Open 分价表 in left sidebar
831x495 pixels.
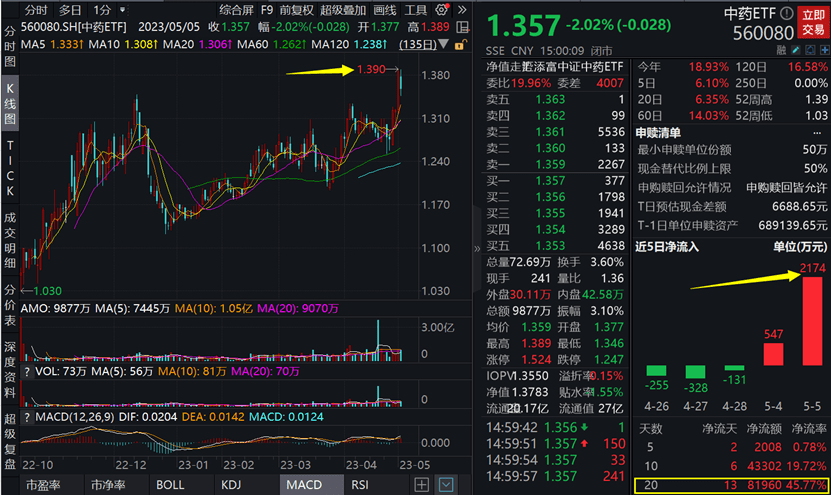tap(10, 305)
